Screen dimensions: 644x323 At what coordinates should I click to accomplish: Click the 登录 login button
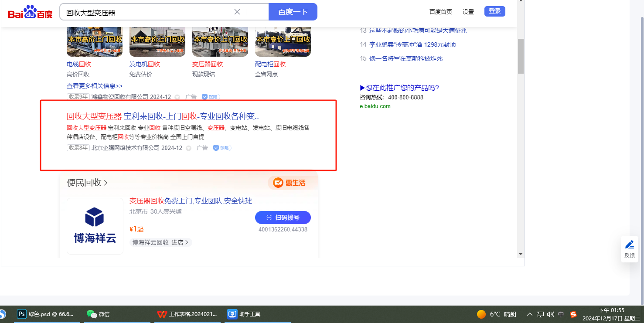[495, 11]
